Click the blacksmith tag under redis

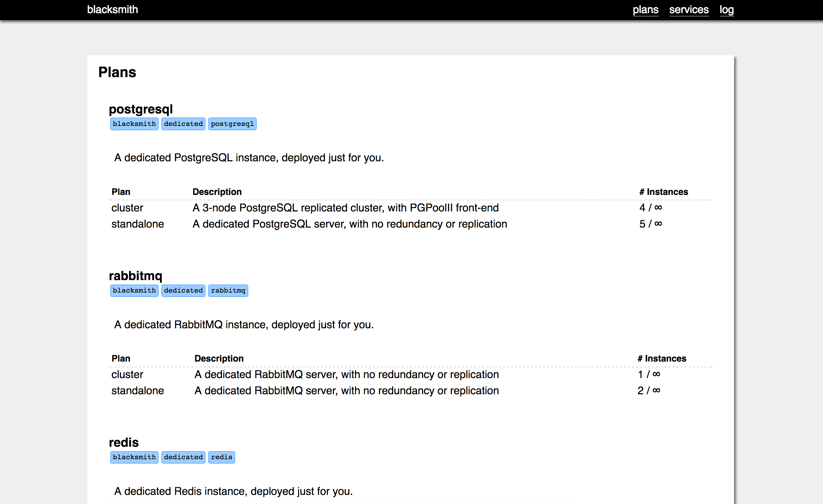(x=134, y=457)
